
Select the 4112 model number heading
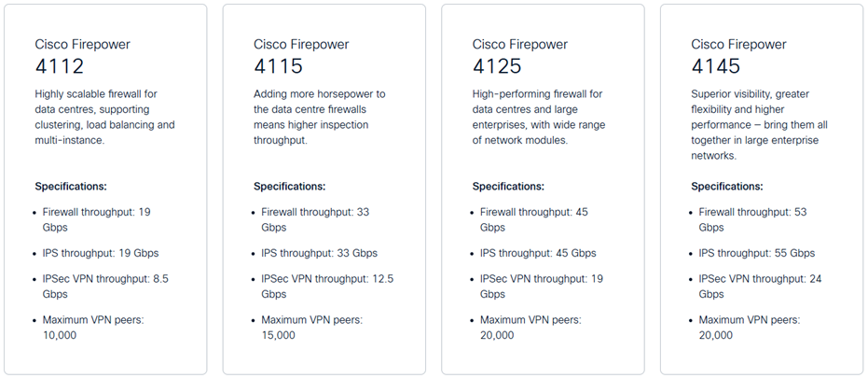pyautogui.click(x=60, y=66)
